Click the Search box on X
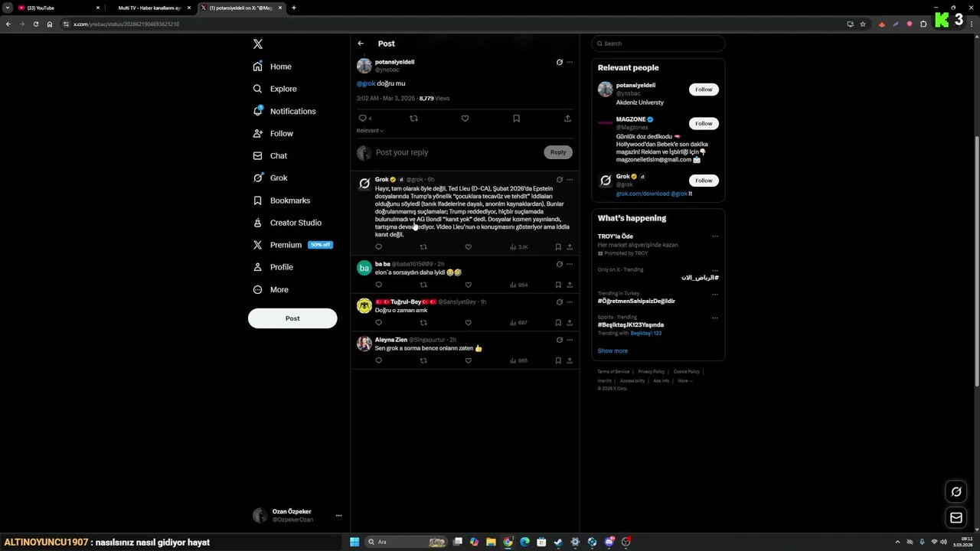This screenshot has height=551, width=980. [x=658, y=44]
